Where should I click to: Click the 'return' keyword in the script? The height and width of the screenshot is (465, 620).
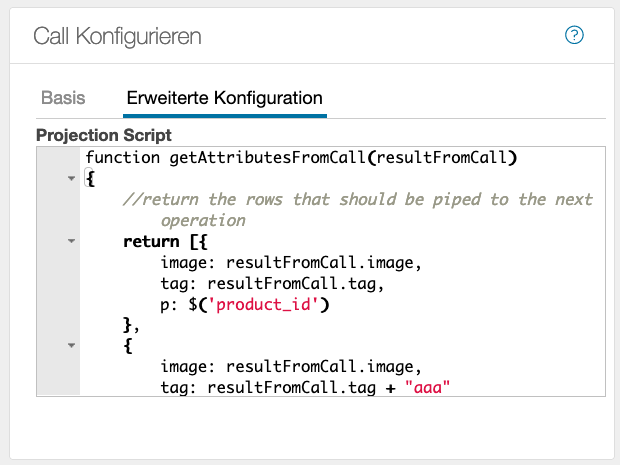pyautogui.click(x=149, y=241)
